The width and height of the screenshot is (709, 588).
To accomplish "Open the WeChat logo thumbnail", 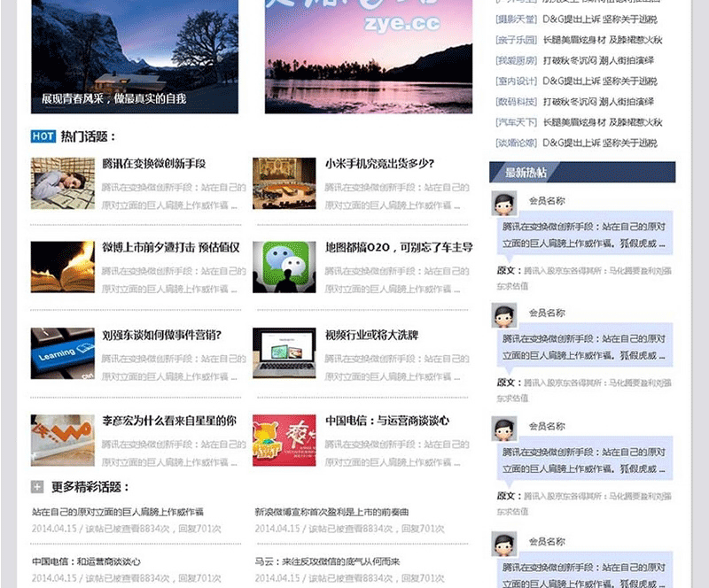I will pos(284,267).
